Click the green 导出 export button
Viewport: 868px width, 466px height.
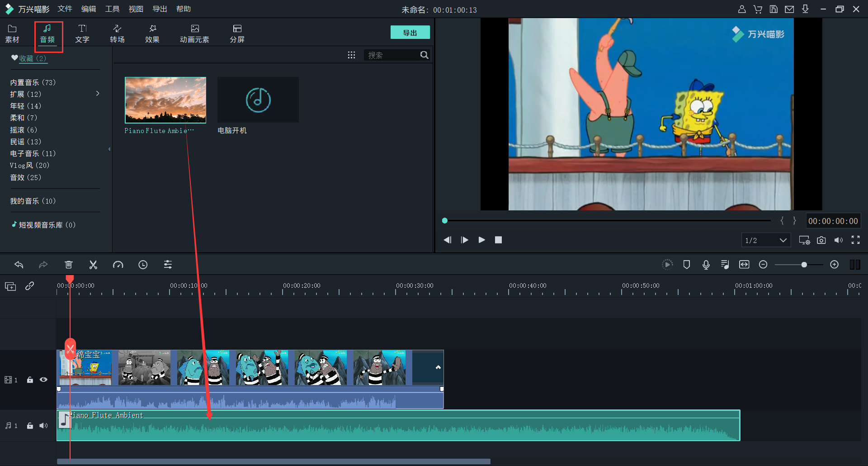410,33
